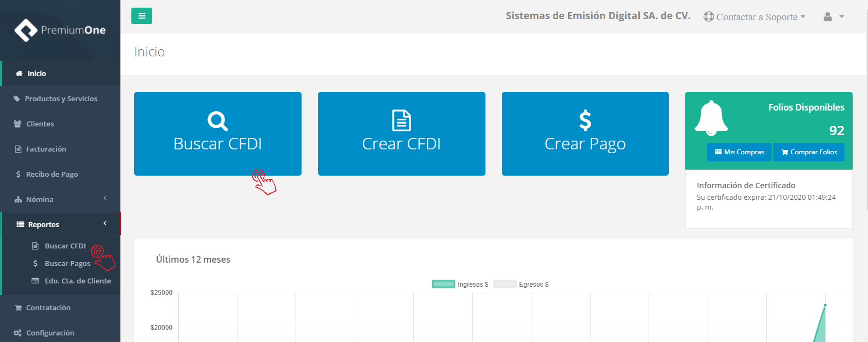
Task: Toggle the Ingresos $ legend swatch
Action: (x=443, y=284)
